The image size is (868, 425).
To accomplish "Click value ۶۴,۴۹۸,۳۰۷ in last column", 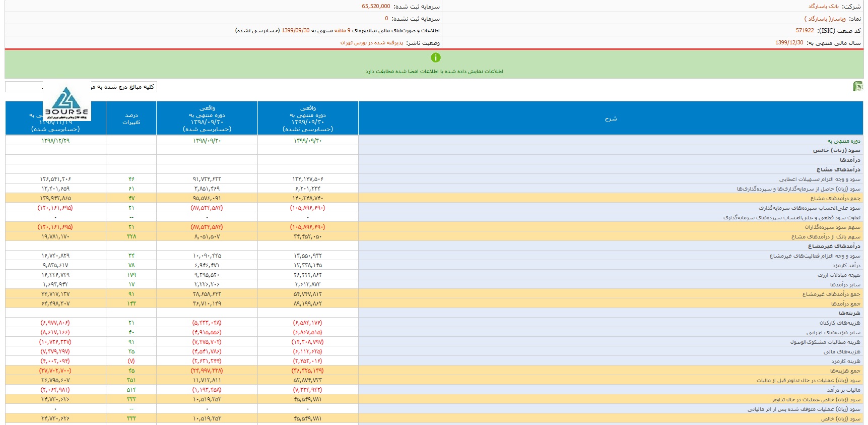I will coord(55,303).
